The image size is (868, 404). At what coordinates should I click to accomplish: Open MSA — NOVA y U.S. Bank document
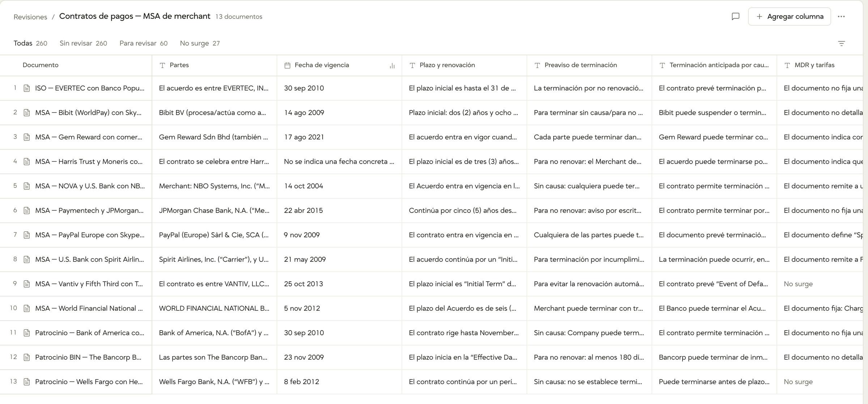point(90,186)
